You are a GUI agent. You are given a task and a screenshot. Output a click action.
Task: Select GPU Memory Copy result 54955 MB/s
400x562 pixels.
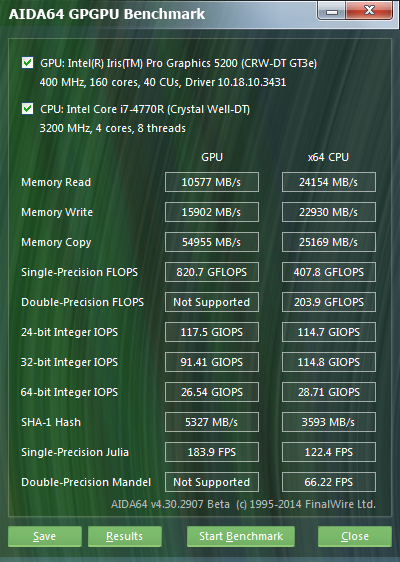(x=212, y=242)
